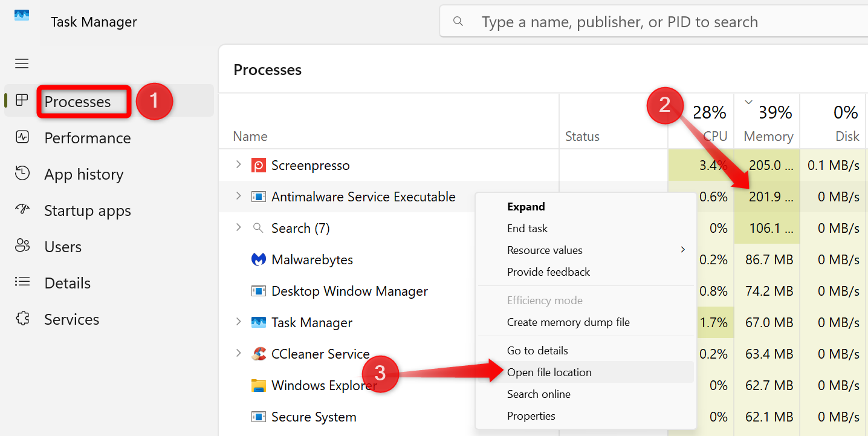Choose Open file location
Viewport: 868px width, 436px height.
pos(549,372)
